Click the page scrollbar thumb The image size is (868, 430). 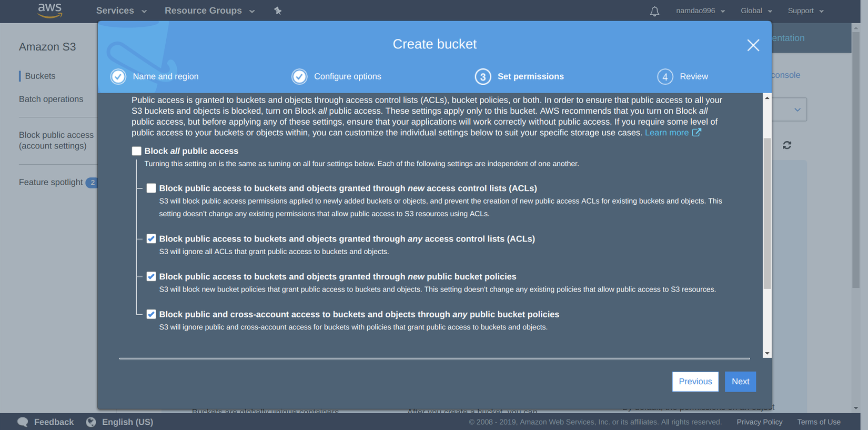[x=856, y=160]
